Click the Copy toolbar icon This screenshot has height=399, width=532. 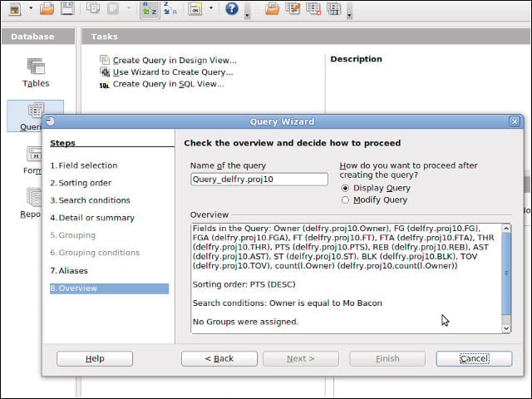click(x=92, y=7)
